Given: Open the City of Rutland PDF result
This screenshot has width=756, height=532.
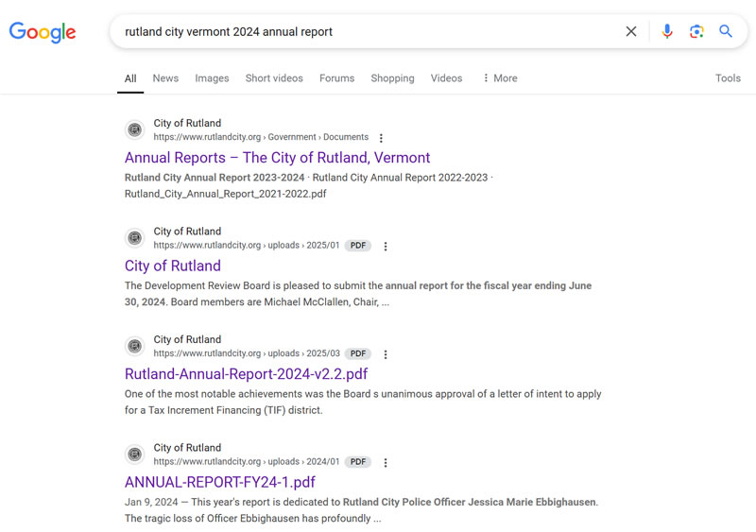Looking at the screenshot, I should click(x=173, y=266).
